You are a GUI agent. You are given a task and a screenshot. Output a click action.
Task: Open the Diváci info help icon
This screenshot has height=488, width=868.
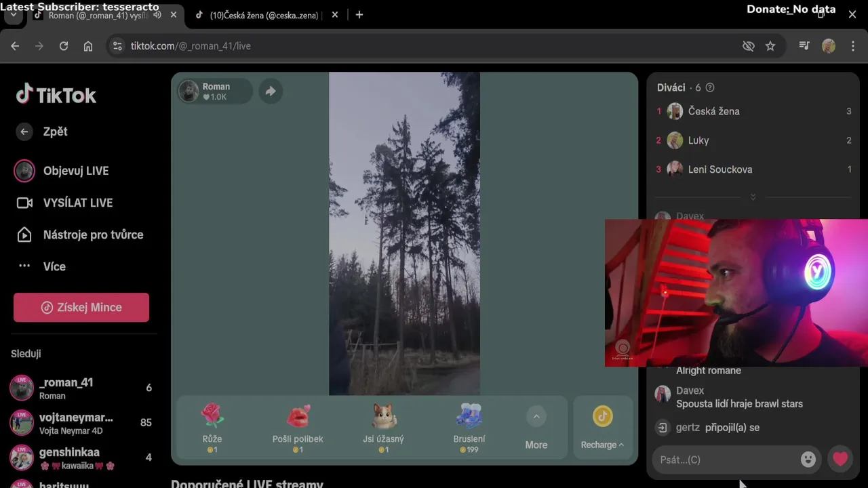click(710, 87)
